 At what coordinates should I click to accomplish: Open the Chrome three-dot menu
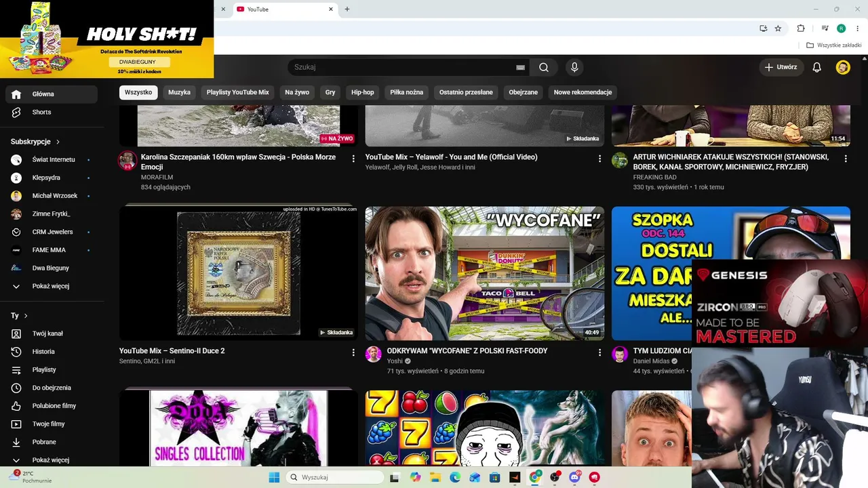[x=858, y=28]
